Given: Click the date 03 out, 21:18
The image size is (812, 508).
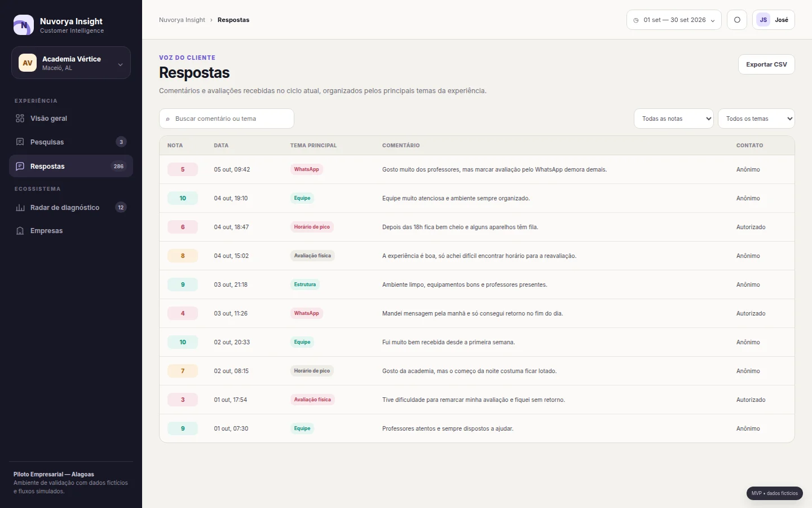Looking at the screenshot, I should [x=231, y=284].
